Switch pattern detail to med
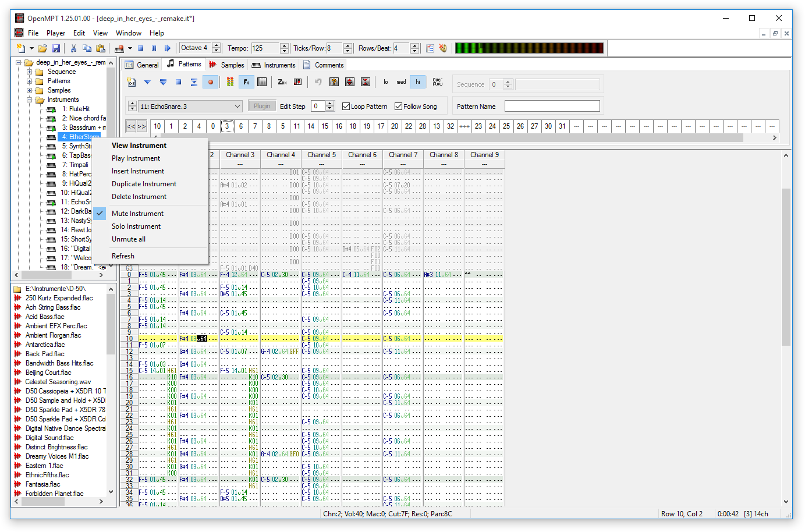The image size is (805, 532). click(402, 82)
